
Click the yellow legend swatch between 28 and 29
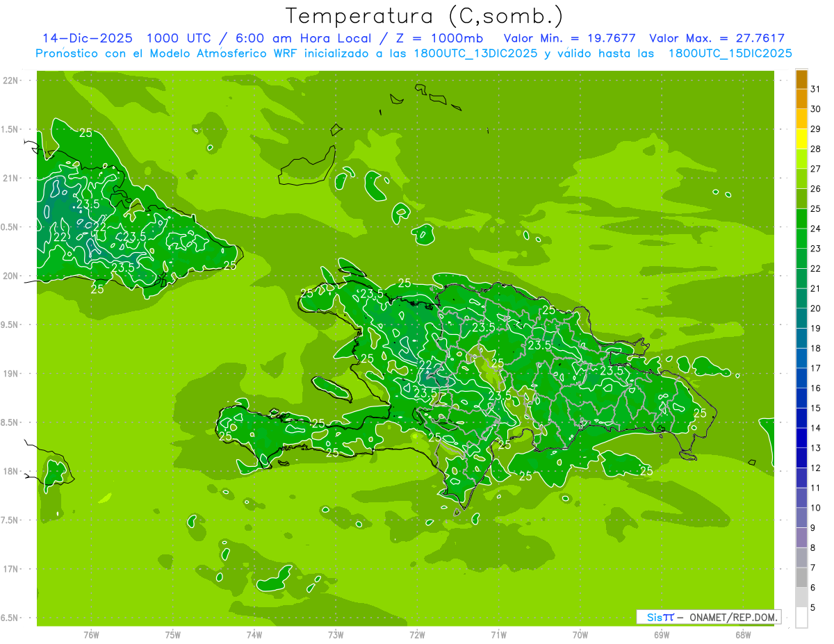[801, 139]
